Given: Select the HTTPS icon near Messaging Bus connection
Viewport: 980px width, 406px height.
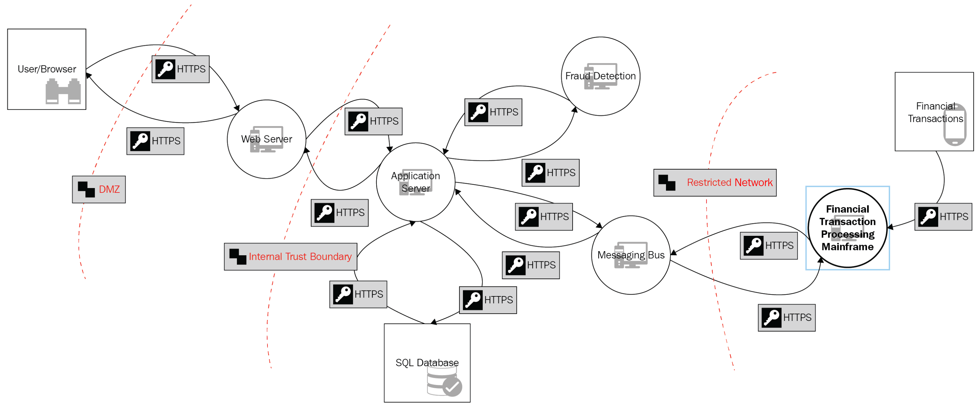Looking at the screenshot, I should pyautogui.click(x=543, y=215).
